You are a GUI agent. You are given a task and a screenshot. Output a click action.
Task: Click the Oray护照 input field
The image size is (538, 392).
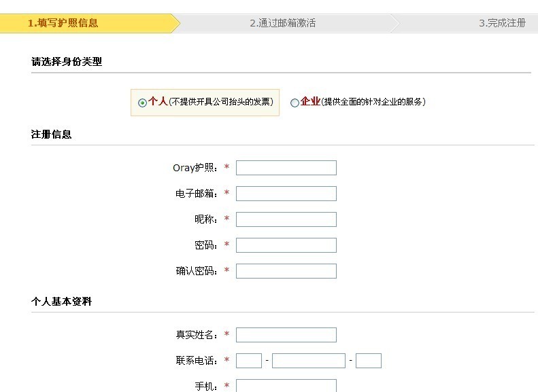[286, 168]
